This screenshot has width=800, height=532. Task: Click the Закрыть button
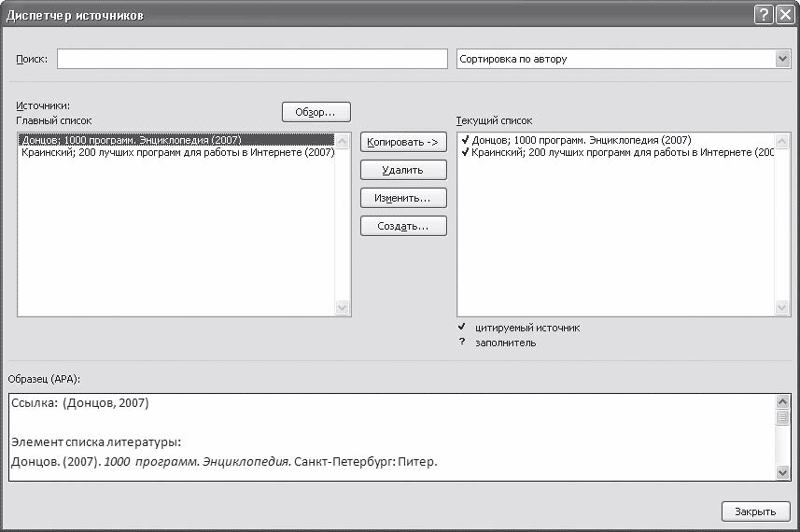pyautogui.click(x=754, y=511)
